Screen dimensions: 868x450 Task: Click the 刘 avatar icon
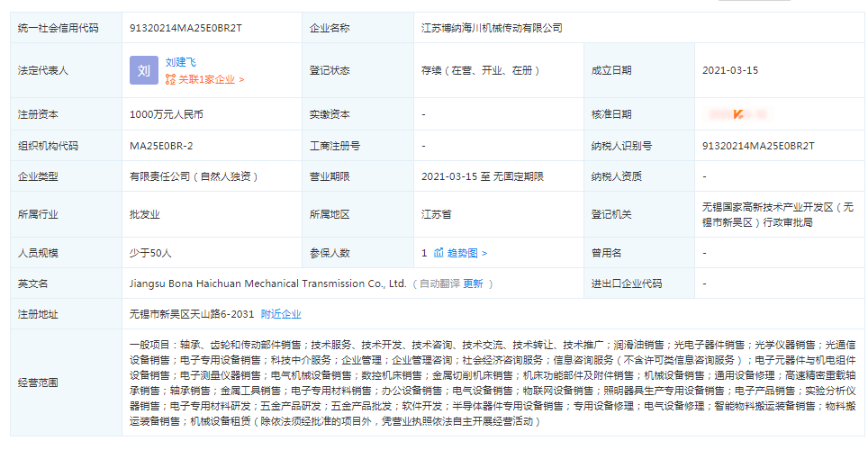144,70
